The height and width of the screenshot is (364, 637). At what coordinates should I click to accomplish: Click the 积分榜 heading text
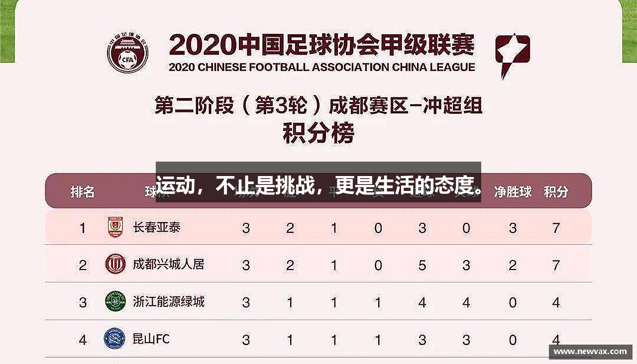(318, 133)
